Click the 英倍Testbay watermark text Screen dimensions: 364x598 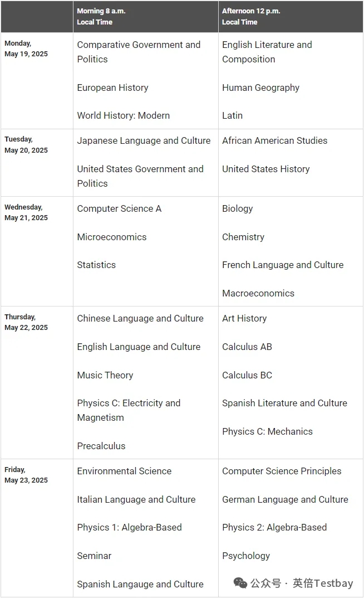(x=323, y=583)
